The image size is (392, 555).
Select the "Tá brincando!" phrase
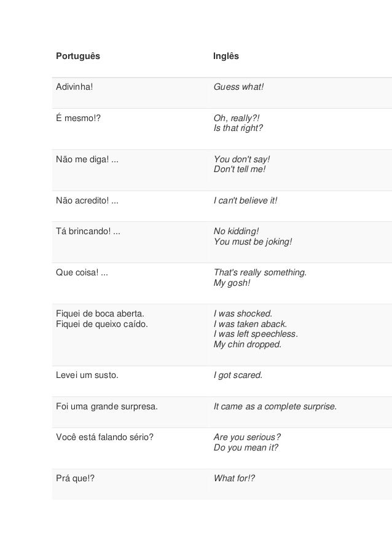(x=85, y=231)
